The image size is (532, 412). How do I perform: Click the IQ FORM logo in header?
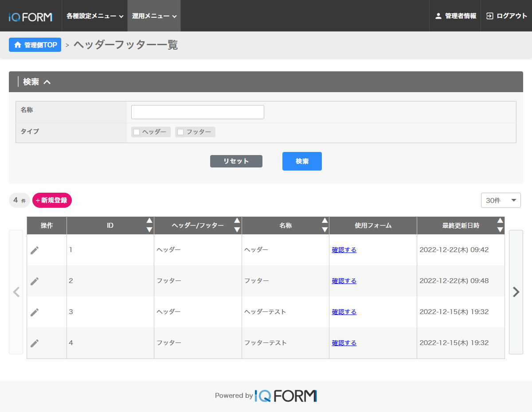(31, 17)
